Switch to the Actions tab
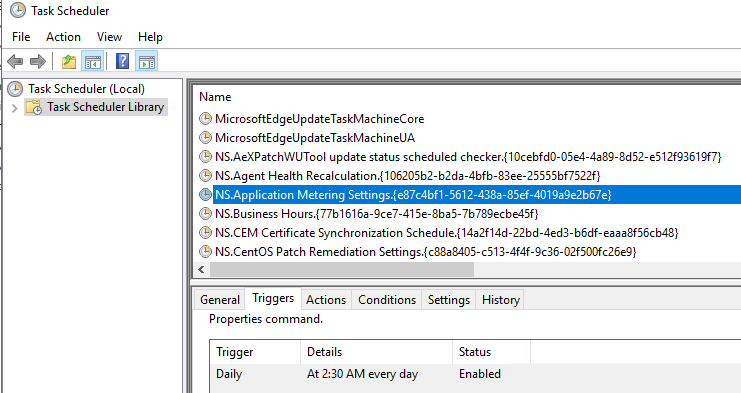Image resolution: width=741 pixels, height=393 pixels. [x=326, y=300]
